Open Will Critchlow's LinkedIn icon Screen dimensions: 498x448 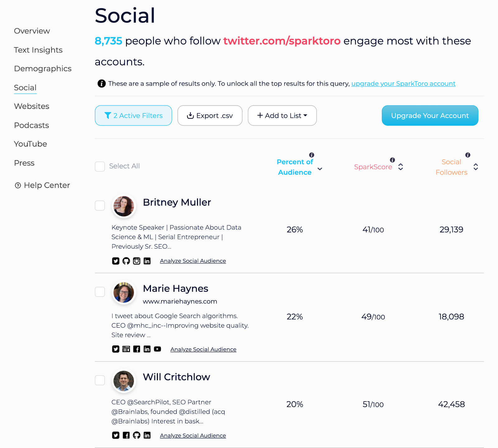(147, 435)
